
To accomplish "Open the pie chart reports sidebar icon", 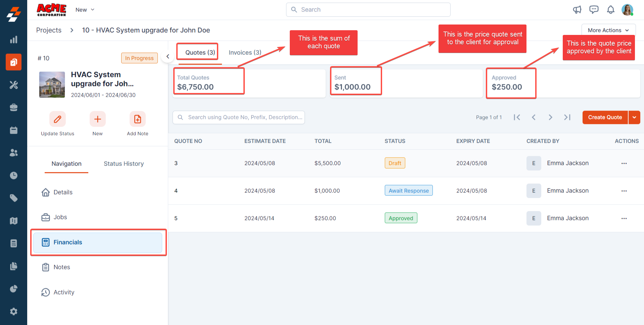I will point(13,289).
